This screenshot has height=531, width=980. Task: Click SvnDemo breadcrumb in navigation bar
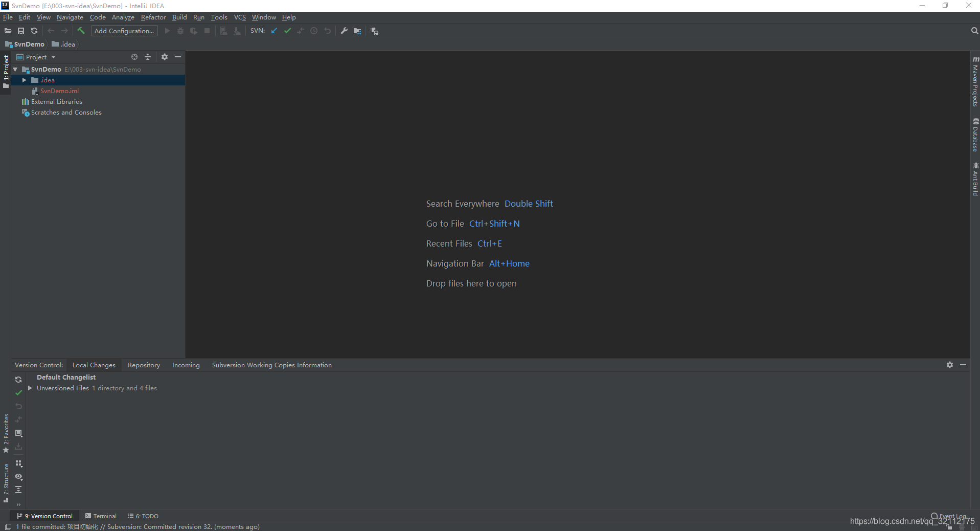click(x=25, y=44)
